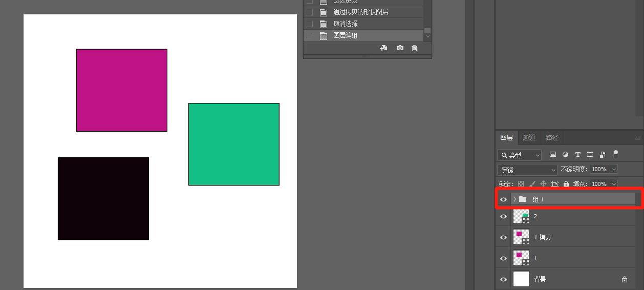The height and width of the screenshot is (290, 644).
Task: Enable the pixel layer filter icon
Action: click(553, 154)
